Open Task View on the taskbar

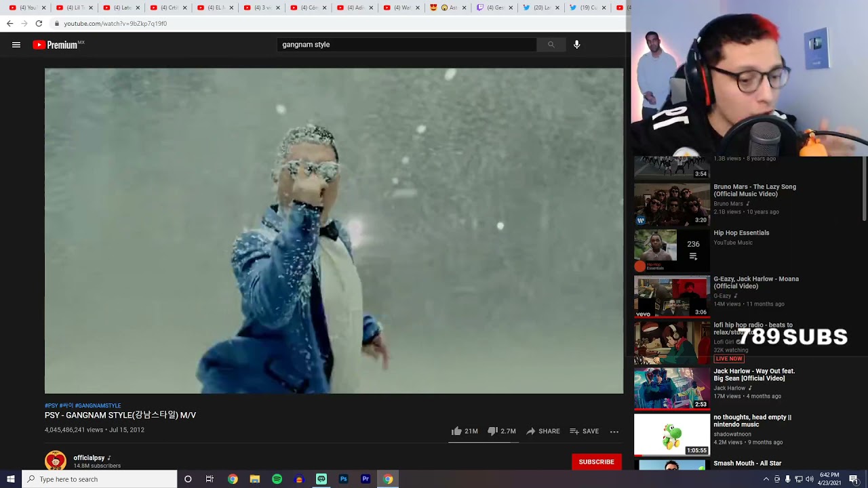pyautogui.click(x=210, y=479)
